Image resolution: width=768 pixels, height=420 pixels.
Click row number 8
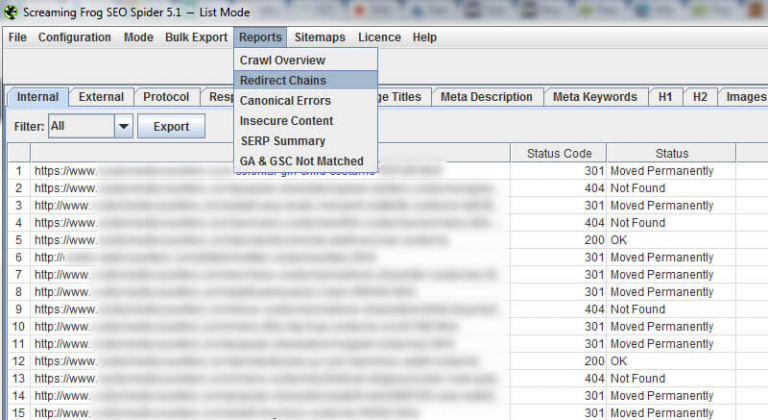(x=19, y=292)
